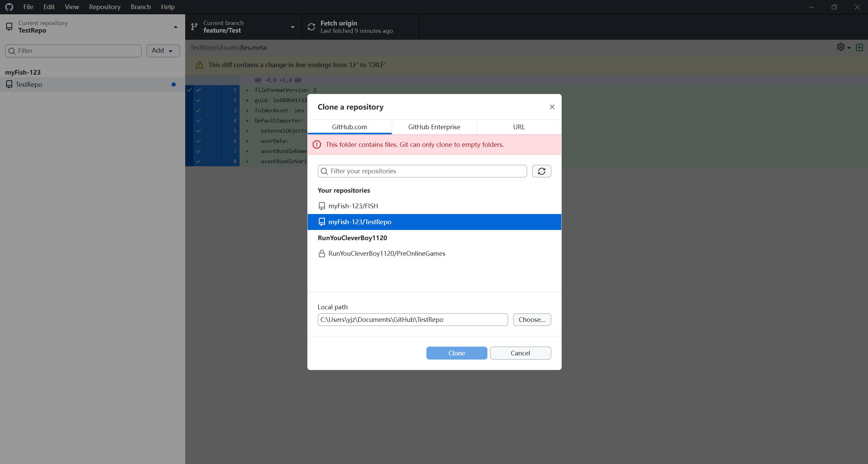Open the Edit menu
Screen dimensions: 868x464
tap(49, 7)
